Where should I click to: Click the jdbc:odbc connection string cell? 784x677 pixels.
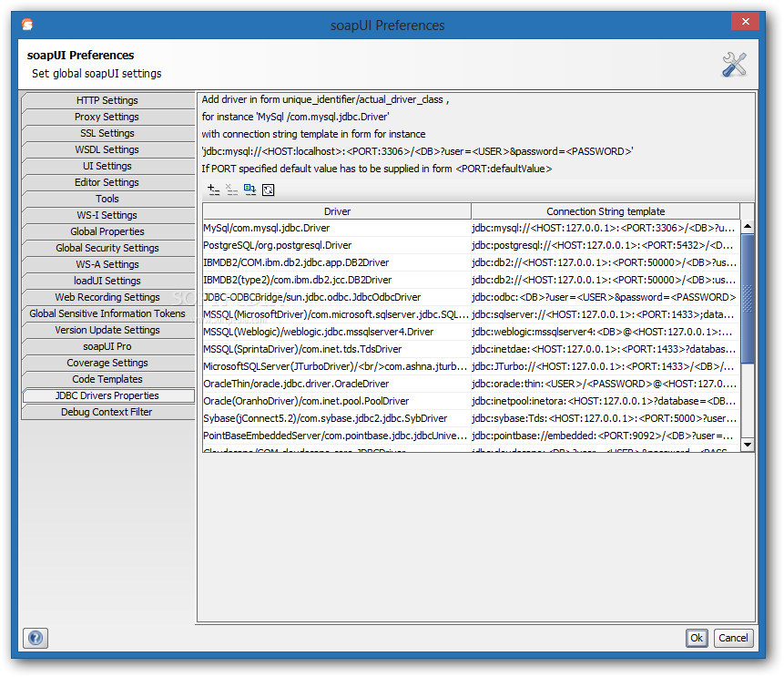pyautogui.click(x=606, y=297)
